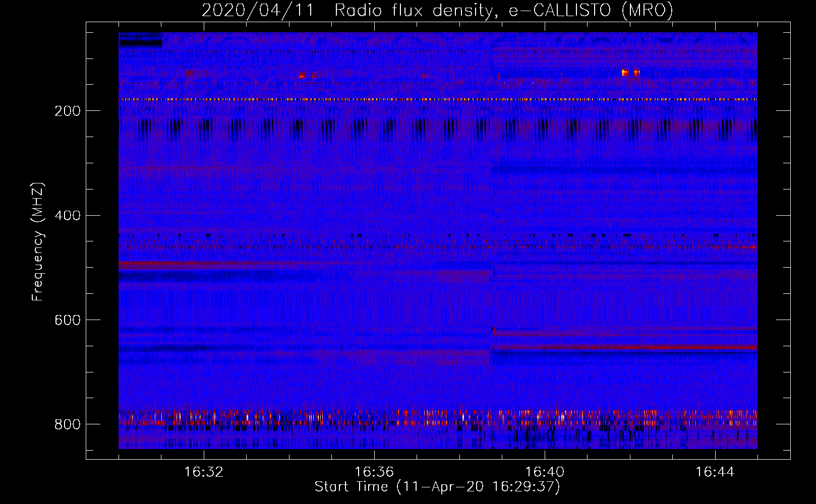Click the 16:44 time tick label
The width and height of the screenshot is (816, 504).
tap(715, 472)
